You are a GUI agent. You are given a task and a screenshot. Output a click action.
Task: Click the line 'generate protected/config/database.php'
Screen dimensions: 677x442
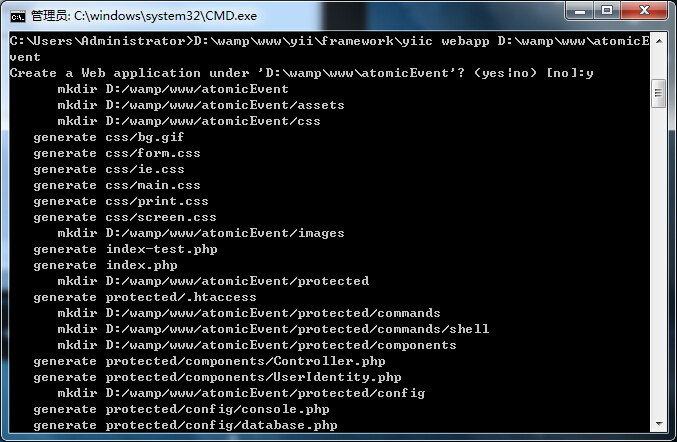[185, 425]
